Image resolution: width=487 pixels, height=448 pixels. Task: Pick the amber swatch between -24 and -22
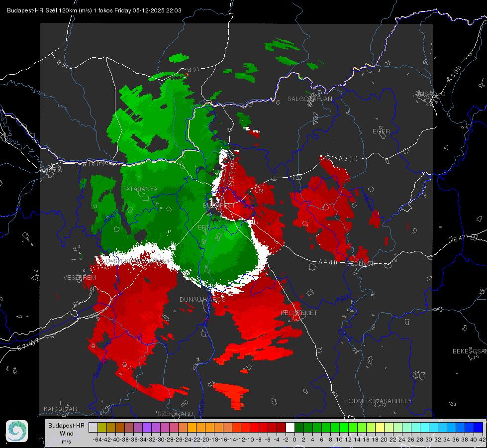[192, 427]
